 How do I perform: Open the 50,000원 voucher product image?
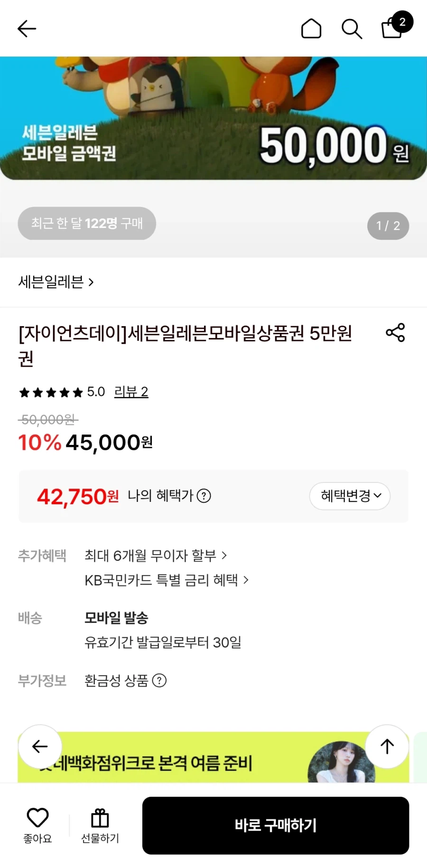click(x=213, y=118)
